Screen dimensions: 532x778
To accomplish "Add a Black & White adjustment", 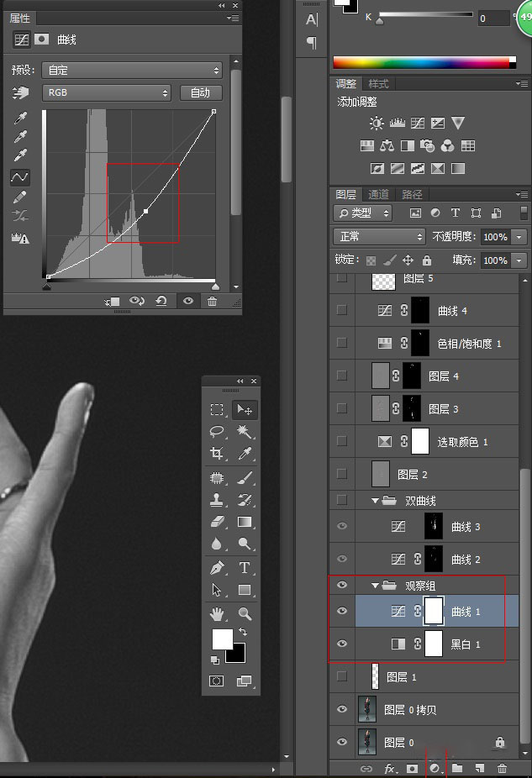I will click(408, 146).
